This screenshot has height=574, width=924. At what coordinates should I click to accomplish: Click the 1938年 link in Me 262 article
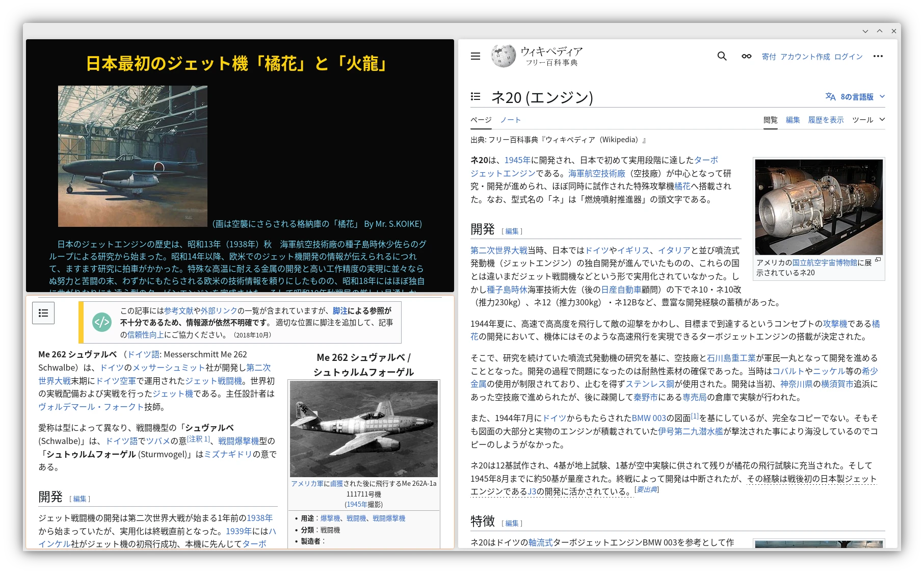tap(259, 518)
